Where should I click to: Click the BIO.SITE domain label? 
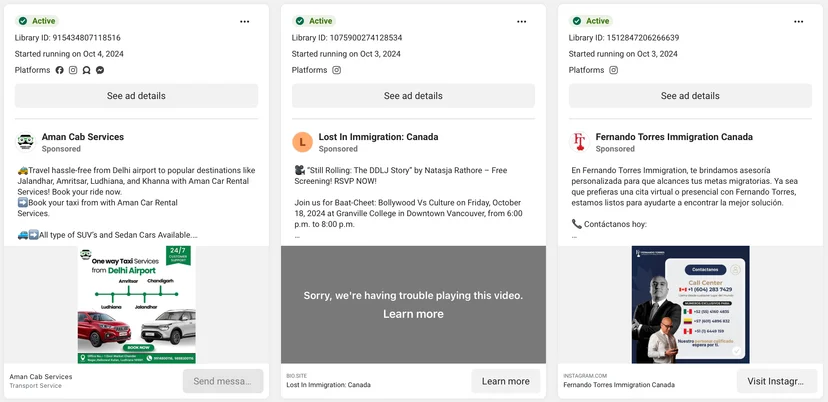tap(295, 376)
